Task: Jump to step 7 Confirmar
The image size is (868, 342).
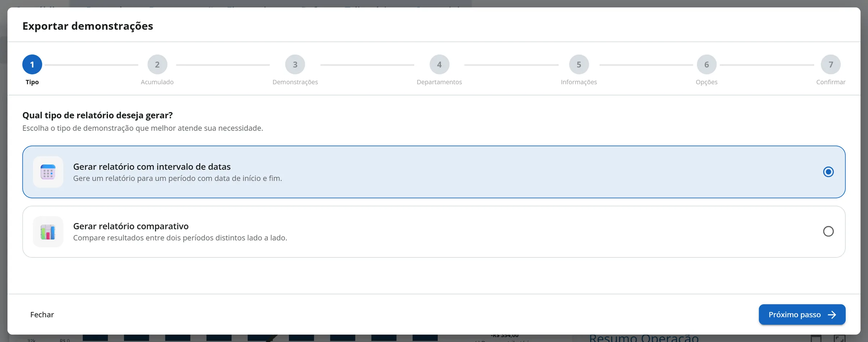Action: [x=831, y=65]
